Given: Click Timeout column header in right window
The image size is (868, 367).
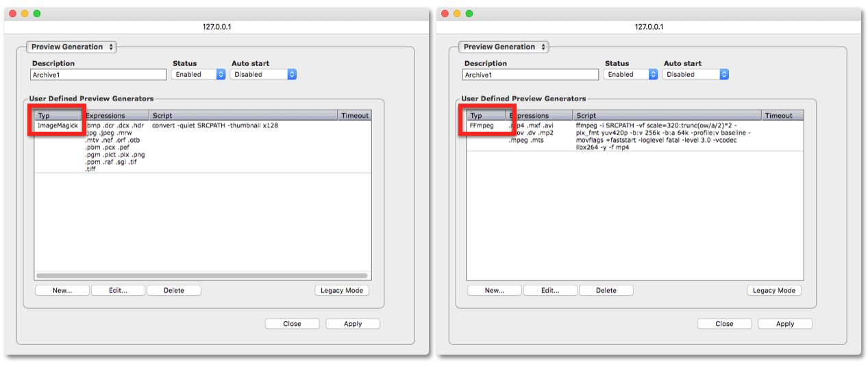Looking at the screenshot, I should tap(782, 115).
